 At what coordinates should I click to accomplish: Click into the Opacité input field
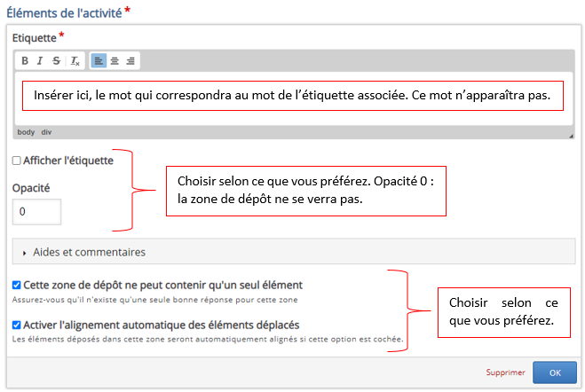click(x=36, y=212)
